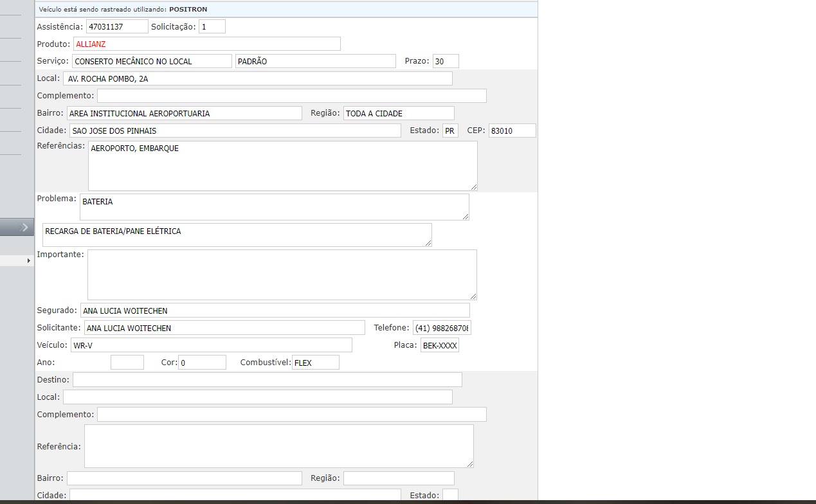The width and height of the screenshot is (816, 504).
Task: Focus the empty Ano field
Action: pos(127,363)
